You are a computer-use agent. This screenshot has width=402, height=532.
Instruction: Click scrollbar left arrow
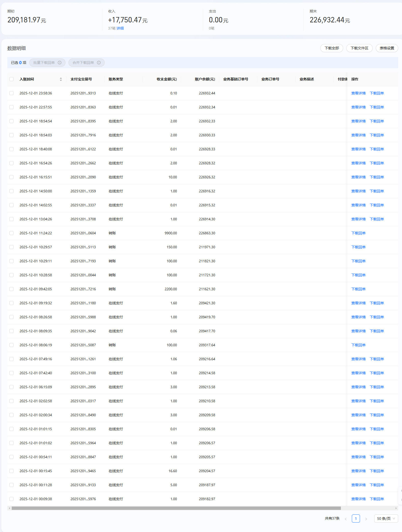pyautogui.click(x=9, y=508)
